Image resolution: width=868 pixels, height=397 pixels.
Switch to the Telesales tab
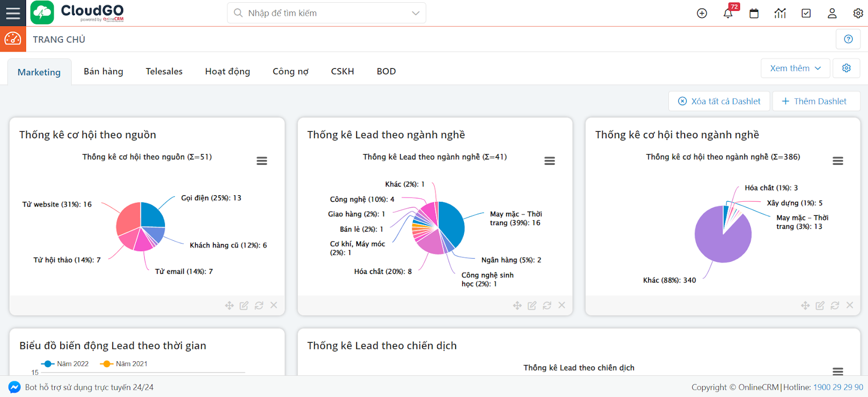click(164, 72)
